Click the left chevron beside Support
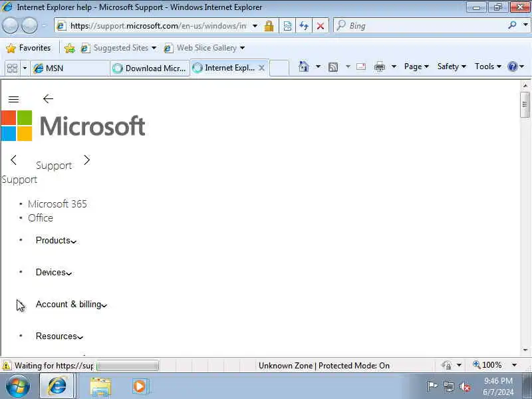 (13, 160)
